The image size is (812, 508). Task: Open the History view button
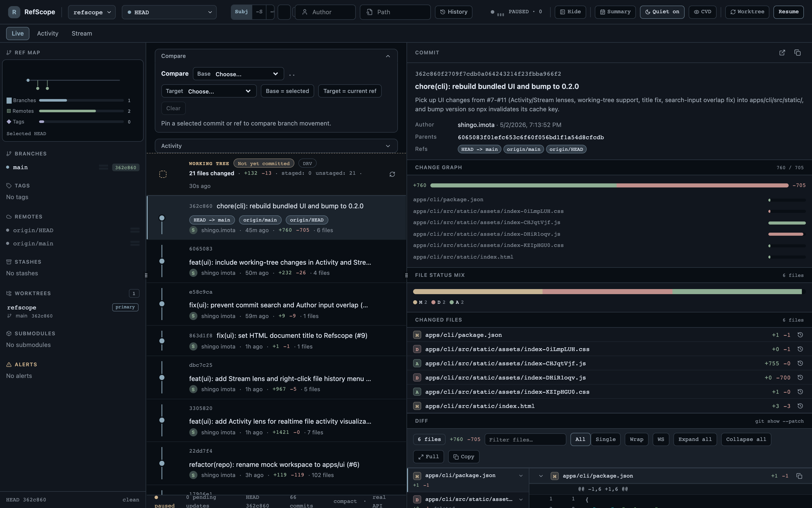click(454, 12)
